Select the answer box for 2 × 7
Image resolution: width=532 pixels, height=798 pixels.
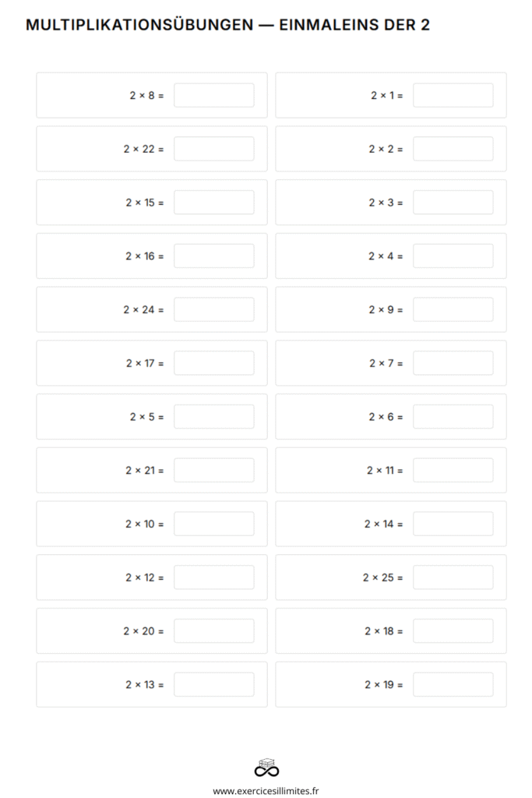[x=453, y=363]
